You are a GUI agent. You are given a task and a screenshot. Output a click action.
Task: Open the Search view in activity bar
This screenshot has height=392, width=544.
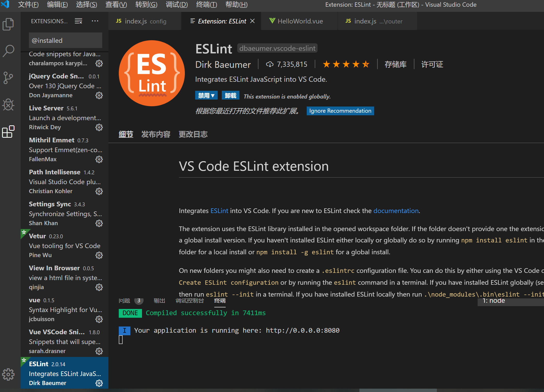pyautogui.click(x=8, y=51)
